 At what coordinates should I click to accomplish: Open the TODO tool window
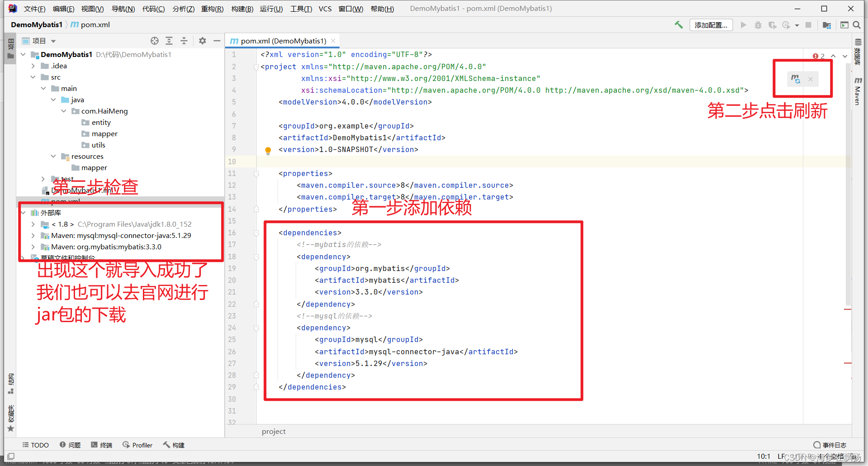(36, 445)
